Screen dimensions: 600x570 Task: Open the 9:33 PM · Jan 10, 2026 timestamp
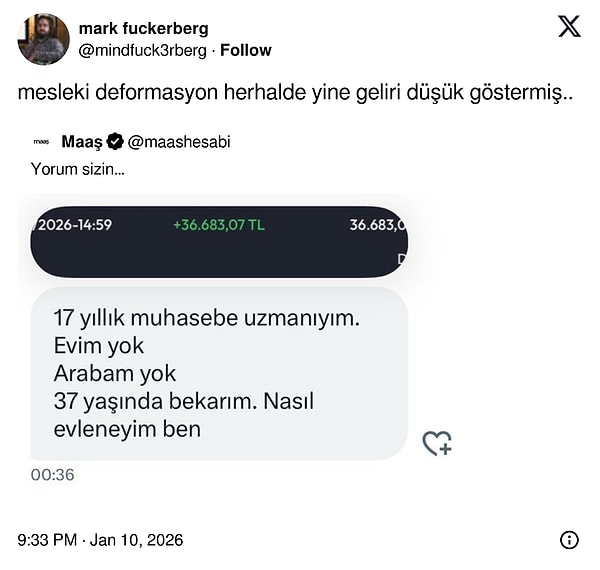[x=100, y=540]
